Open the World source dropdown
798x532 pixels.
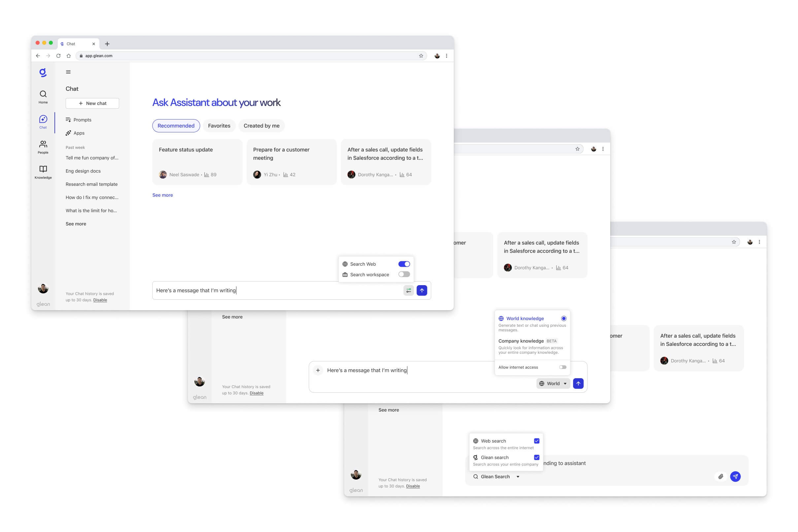(x=553, y=383)
